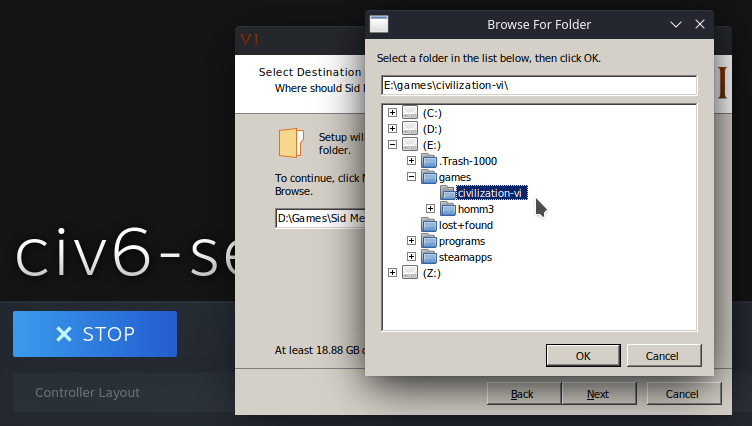Image resolution: width=752 pixels, height=426 pixels.
Task: Collapse the games folder node
Action: [411, 177]
